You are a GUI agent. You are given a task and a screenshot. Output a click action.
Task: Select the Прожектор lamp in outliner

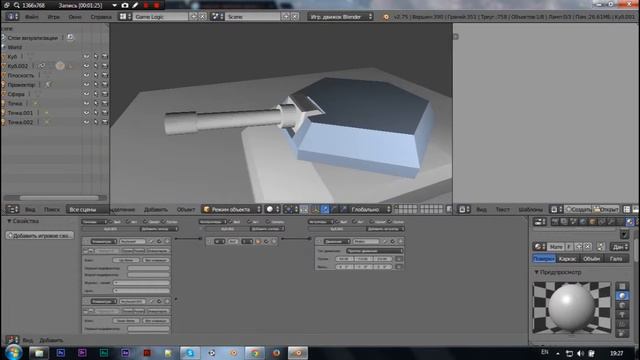coord(21,84)
